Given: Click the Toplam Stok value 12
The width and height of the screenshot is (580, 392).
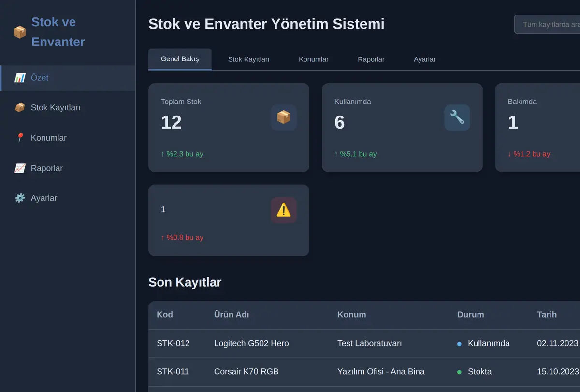Looking at the screenshot, I should pyautogui.click(x=171, y=122).
